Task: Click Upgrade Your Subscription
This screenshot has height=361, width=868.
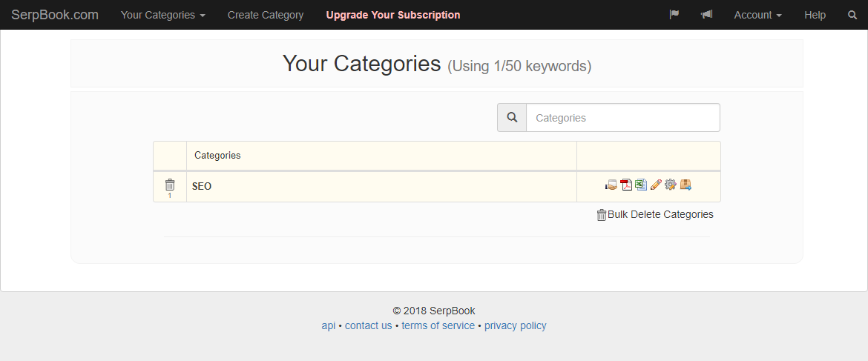Action: pos(393,15)
